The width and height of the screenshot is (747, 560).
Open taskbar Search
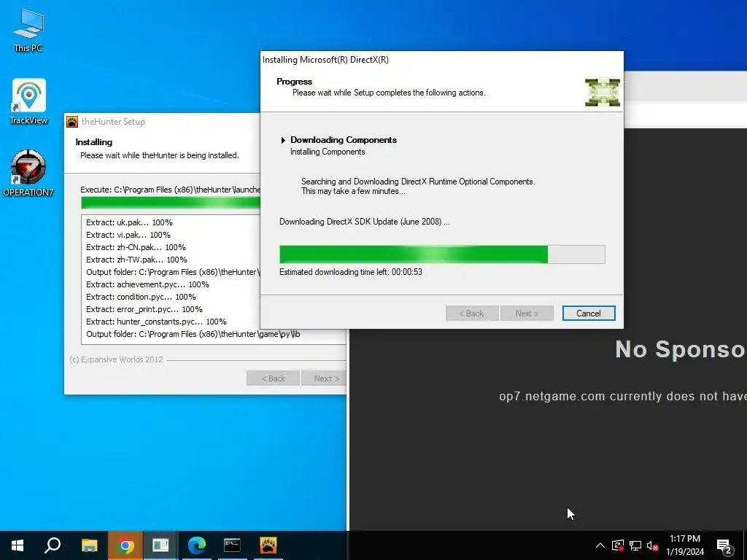click(x=53, y=545)
